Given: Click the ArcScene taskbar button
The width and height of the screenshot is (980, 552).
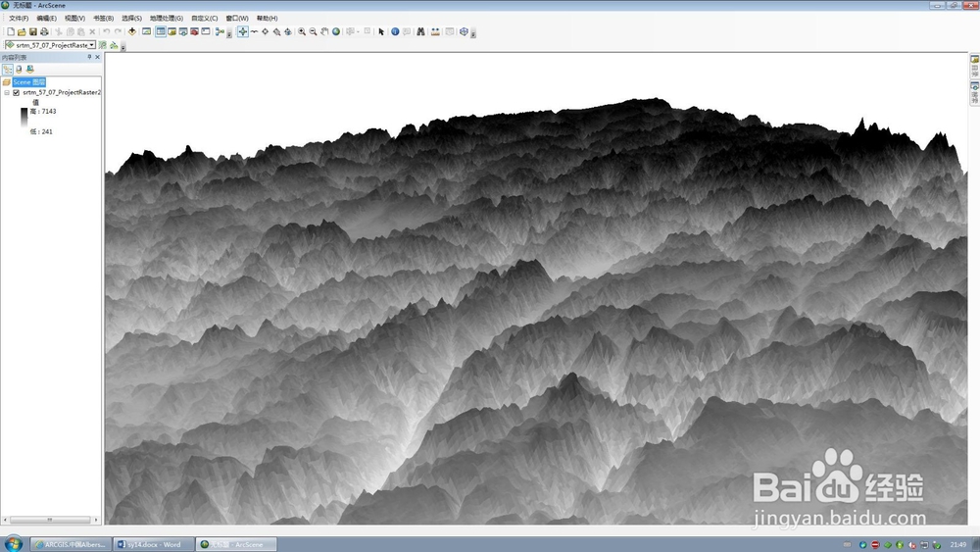Looking at the screenshot, I should pos(236,544).
